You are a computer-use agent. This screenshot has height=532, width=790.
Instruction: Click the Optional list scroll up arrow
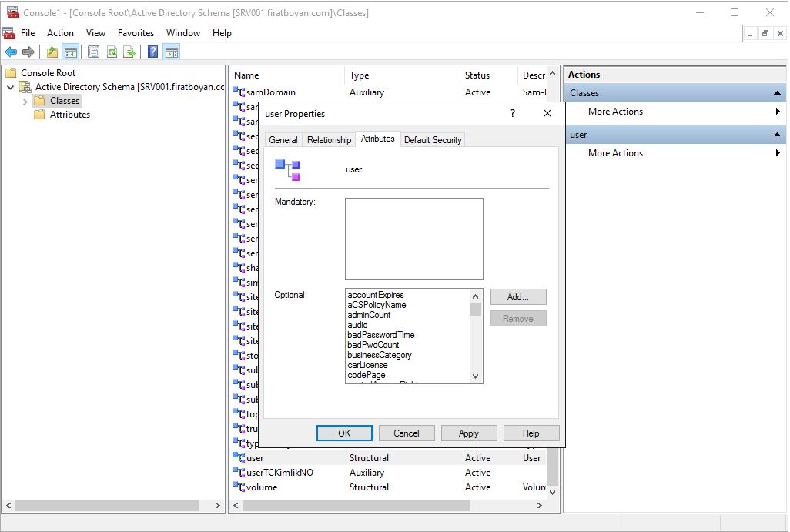[476, 296]
